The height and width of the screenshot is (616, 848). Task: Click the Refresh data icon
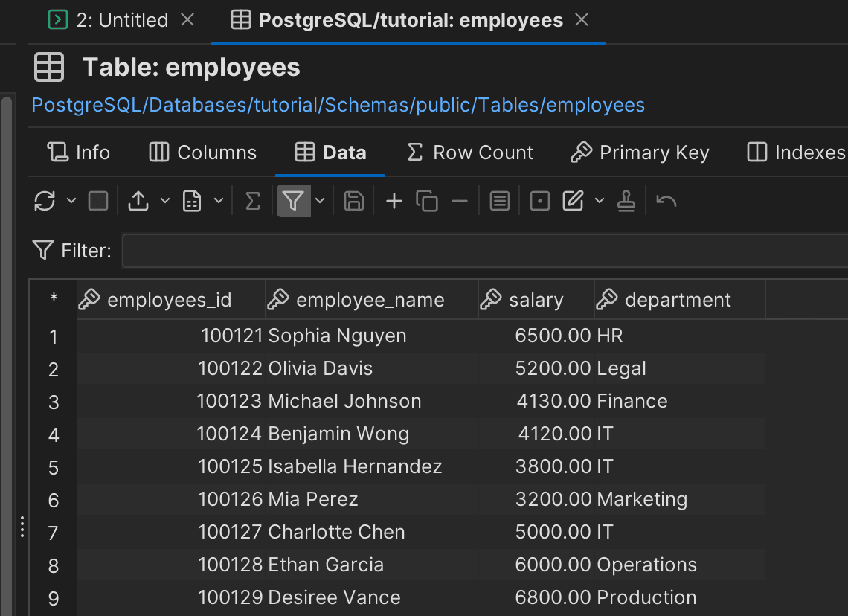point(45,201)
